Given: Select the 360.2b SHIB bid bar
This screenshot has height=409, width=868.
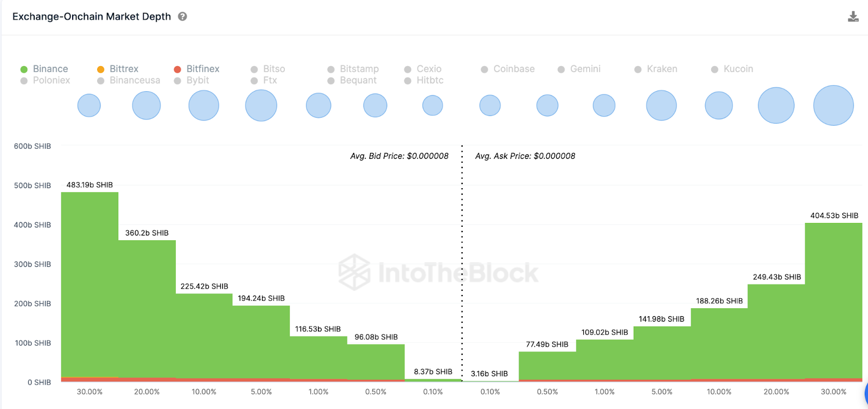Looking at the screenshot, I should coord(147,309).
